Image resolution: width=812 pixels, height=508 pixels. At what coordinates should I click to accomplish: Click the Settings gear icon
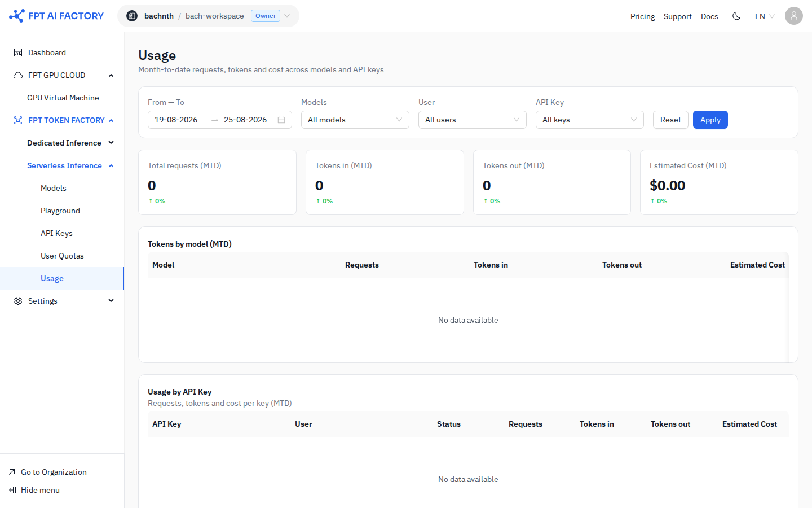pos(18,301)
